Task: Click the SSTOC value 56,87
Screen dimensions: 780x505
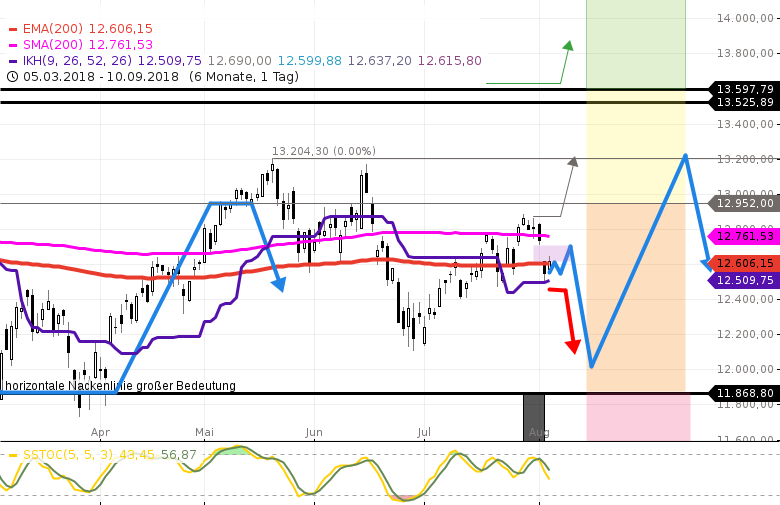Action: 178,454
